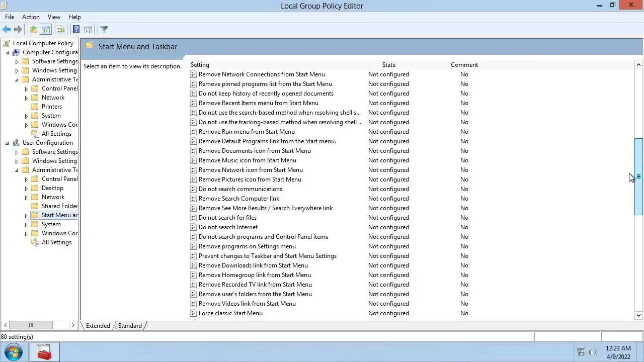Viewport: 644px width, 362px height.
Task: Go back using the blue Back arrow
Action: [x=7, y=30]
